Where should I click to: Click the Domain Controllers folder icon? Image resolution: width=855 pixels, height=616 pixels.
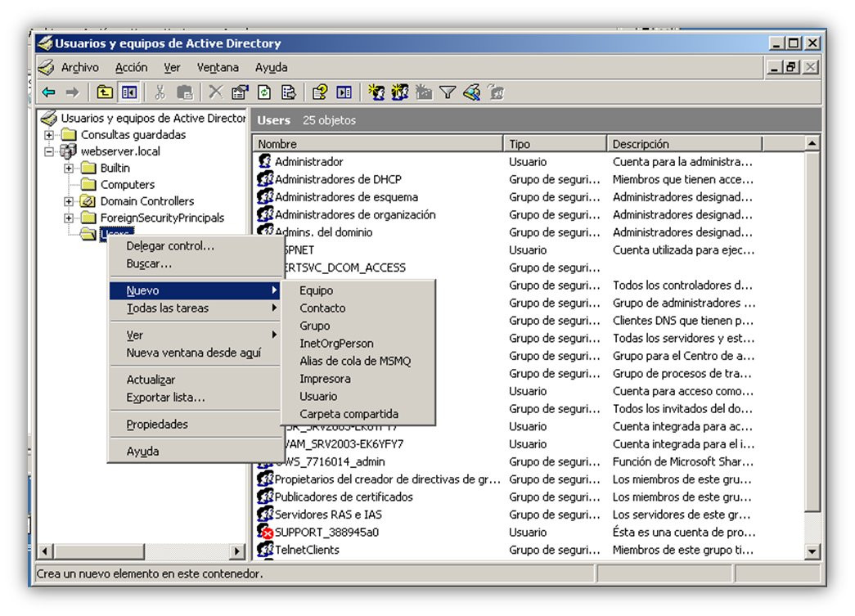click(88, 201)
